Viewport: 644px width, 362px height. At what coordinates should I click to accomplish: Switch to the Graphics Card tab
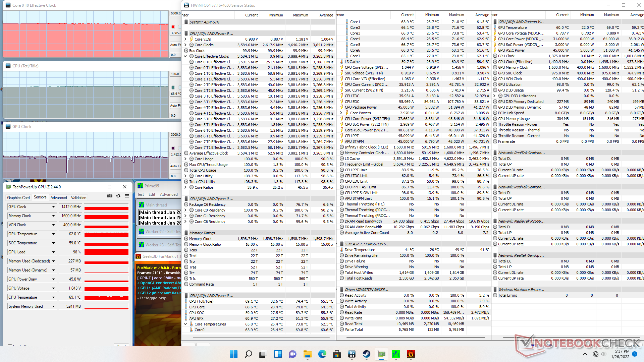[18, 198]
